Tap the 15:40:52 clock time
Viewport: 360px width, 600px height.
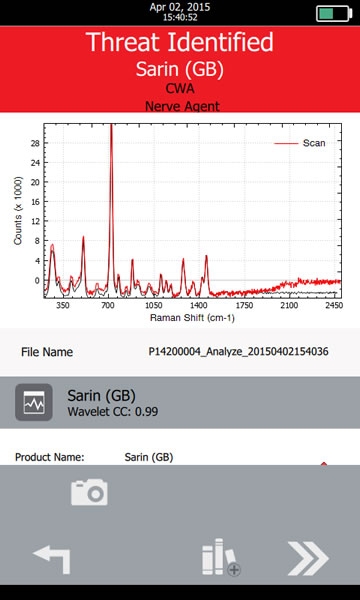click(180, 17)
